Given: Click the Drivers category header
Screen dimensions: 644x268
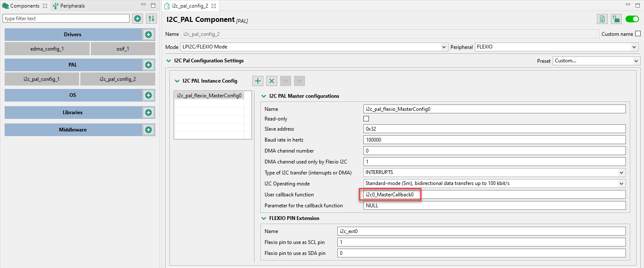Looking at the screenshot, I should click(x=73, y=35).
